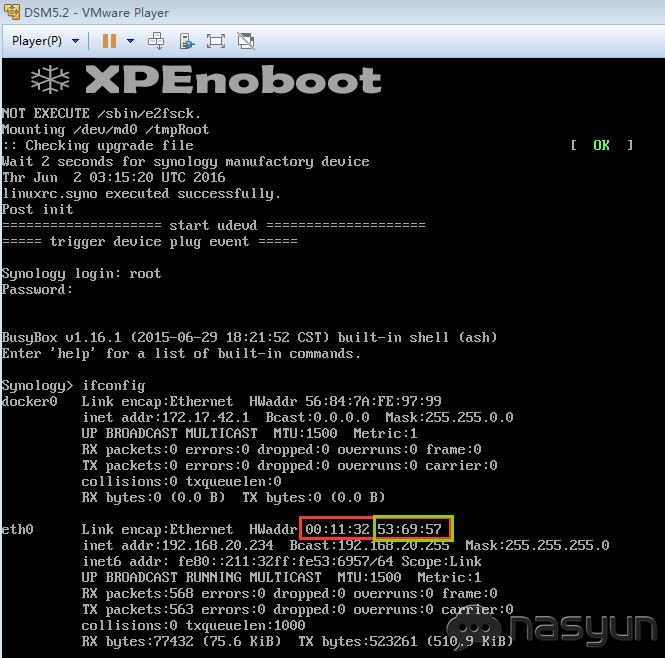The image size is (665, 658).
Task: Click the Post init line
Action: pyautogui.click(x=37, y=210)
